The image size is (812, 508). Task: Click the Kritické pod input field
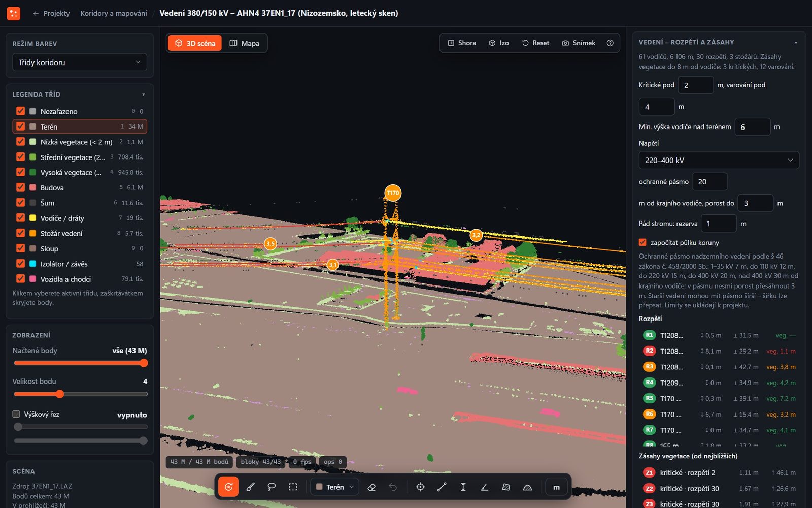click(695, 85)
